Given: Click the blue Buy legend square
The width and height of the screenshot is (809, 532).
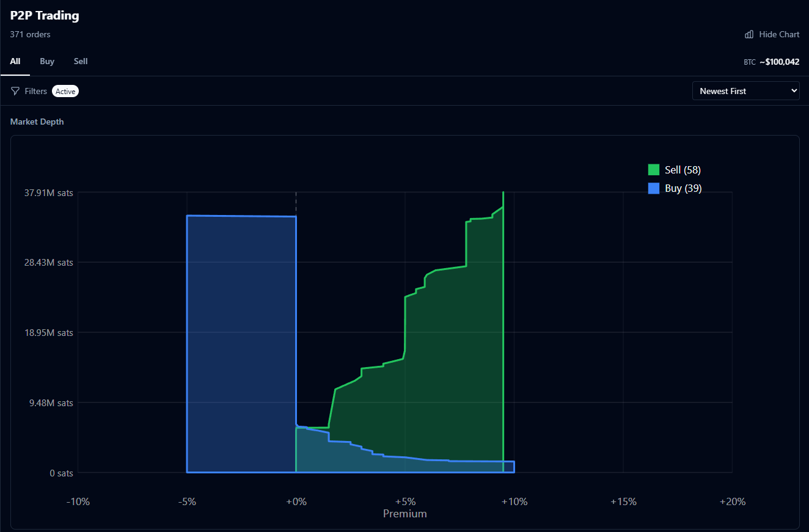Looking at the screenshot, I should [x=654, y=189].
